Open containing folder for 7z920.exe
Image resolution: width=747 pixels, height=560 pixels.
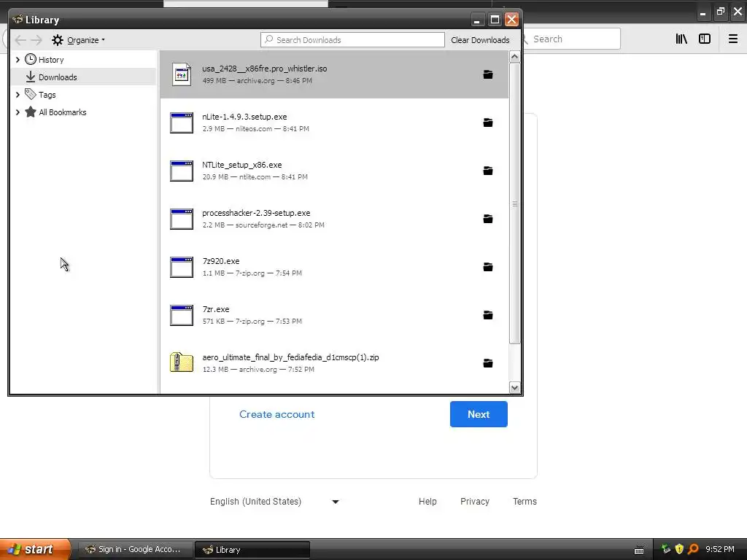tap(488, 267)
